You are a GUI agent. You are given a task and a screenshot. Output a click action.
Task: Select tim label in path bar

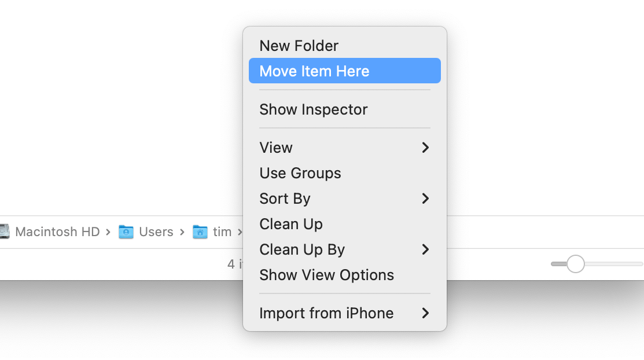tap(222, 232)
